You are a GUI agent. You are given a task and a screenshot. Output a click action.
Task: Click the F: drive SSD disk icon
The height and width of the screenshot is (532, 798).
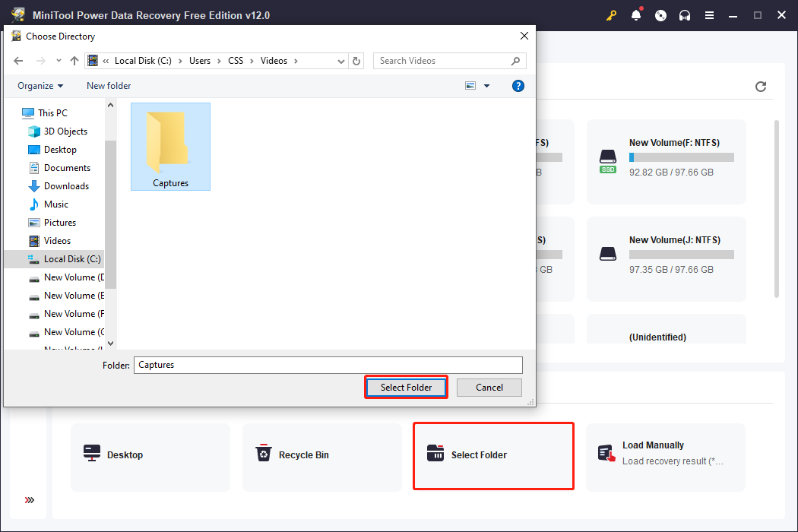pyautogui.click(x=608, y=161)
